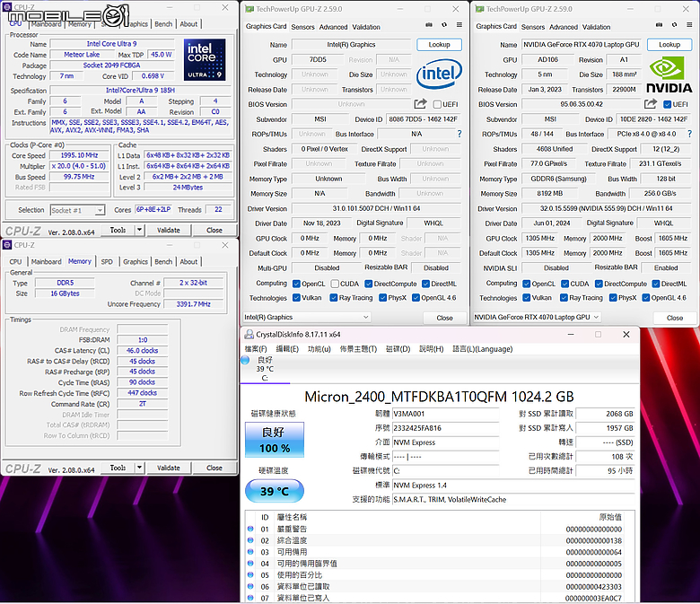The height and width of the screenshot is (604, 700).
Task: Click the screenshot camera icon in Intel GPU-Z window
Action: point(429,25)
